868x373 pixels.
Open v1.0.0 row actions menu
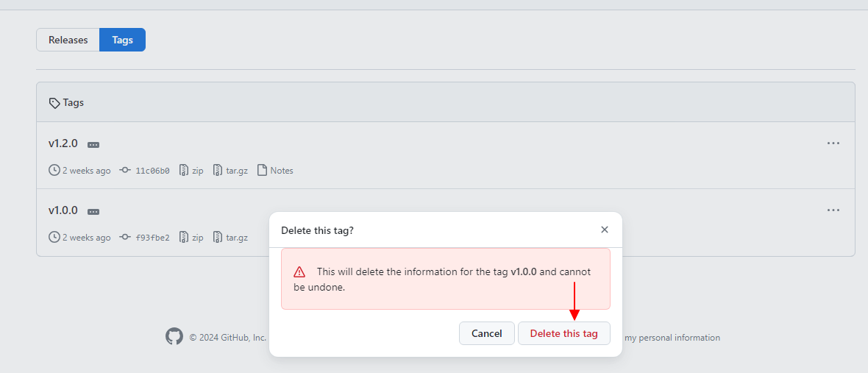[x=833, y=210]
